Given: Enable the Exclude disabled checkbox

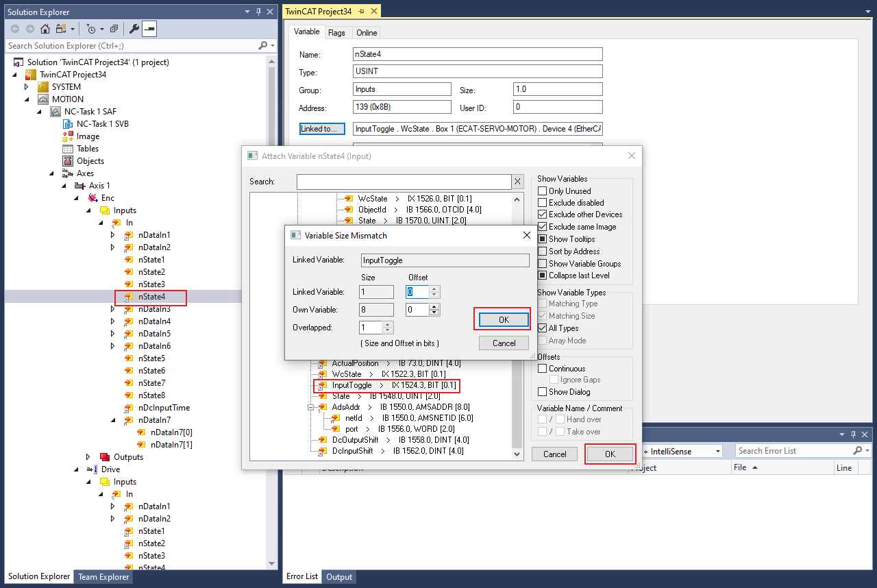Looking at the screenshot, I should click(543, 203).
